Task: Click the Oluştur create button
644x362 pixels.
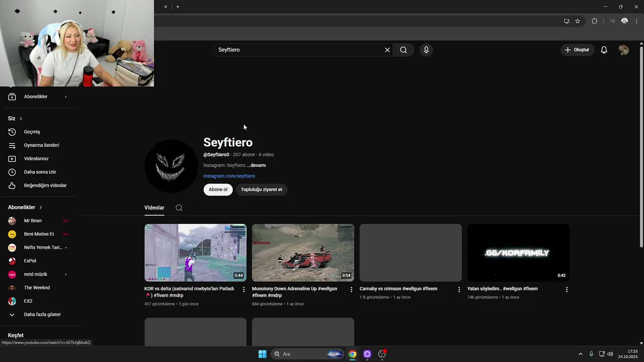Action: click(x=577, y=50)
